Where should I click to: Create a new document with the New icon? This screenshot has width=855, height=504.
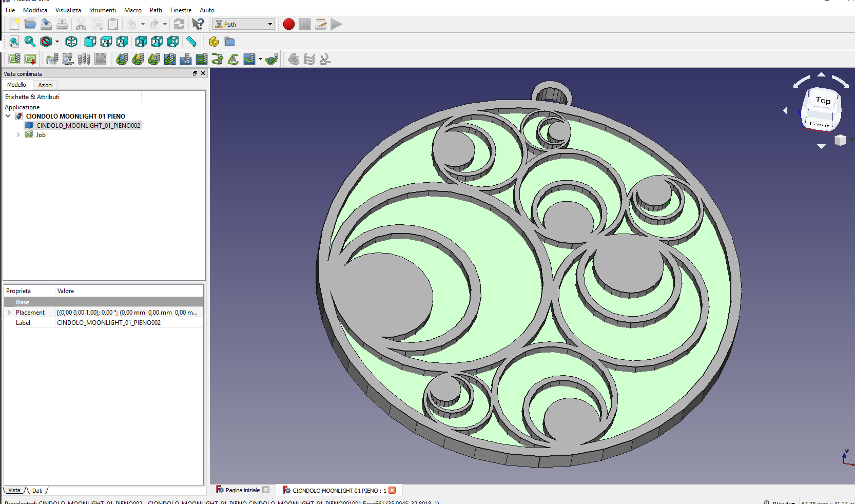click(x=14, y=24)
